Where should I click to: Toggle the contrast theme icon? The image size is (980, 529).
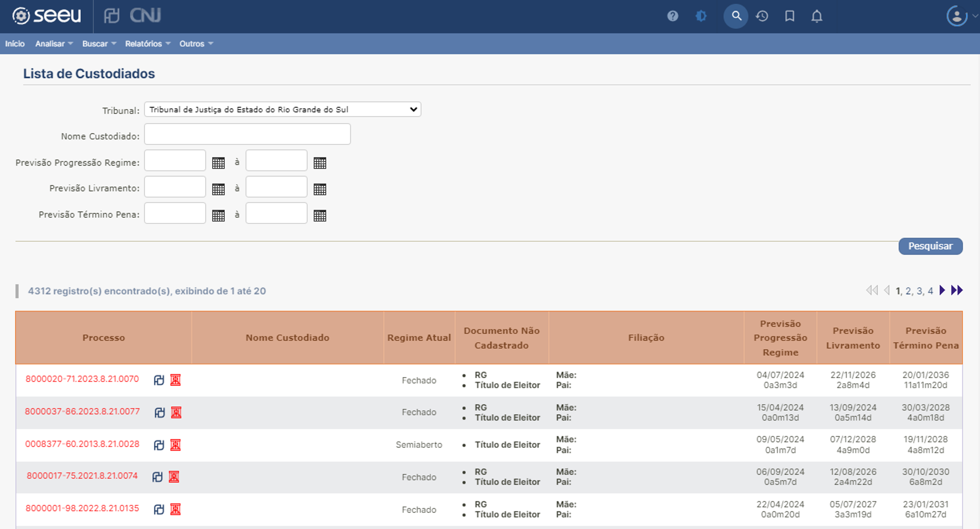(x=701, y=16)
